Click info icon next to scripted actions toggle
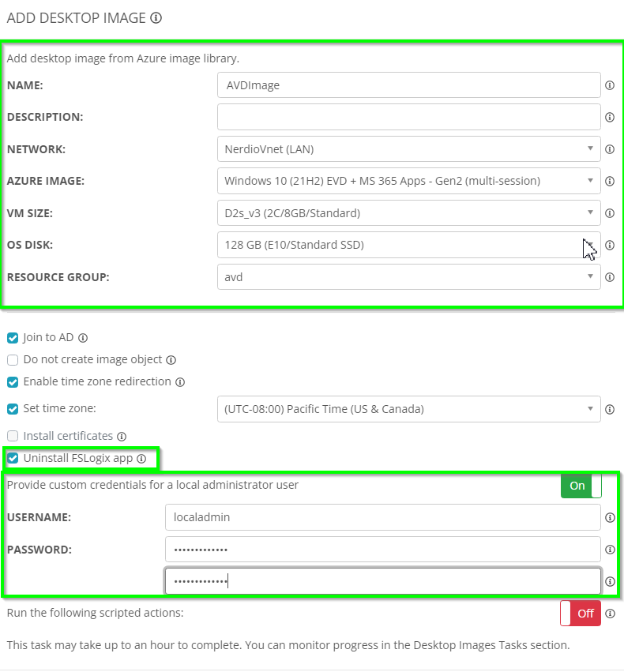The image size is (624, 672). pyautogui.click(x=610, y=614)
